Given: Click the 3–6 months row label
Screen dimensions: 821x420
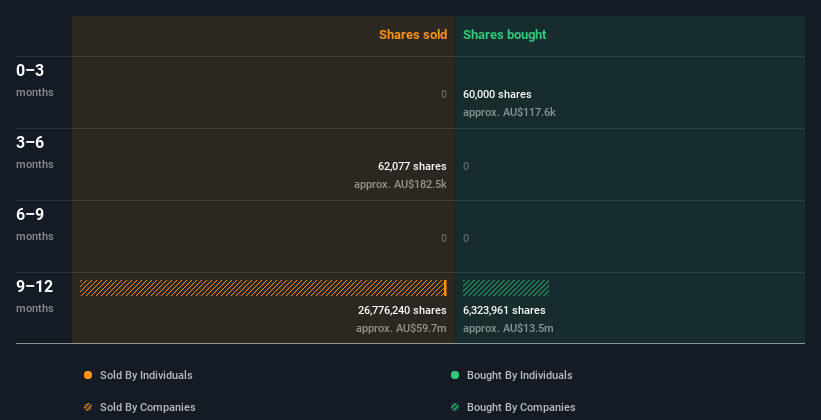Looking at the screenshot, I should coord(35,152).
